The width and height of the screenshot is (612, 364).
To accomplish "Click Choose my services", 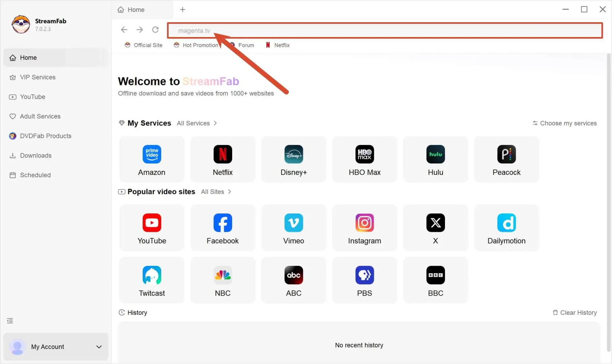I will 565,123.
